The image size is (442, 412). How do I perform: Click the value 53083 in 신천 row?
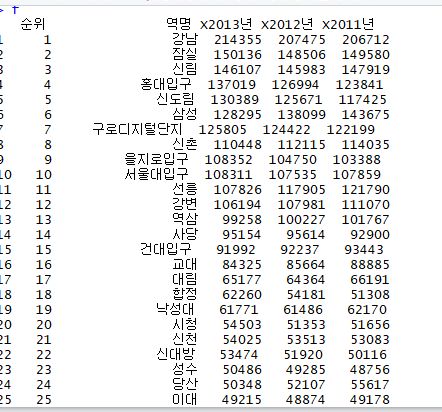[370, 340]
